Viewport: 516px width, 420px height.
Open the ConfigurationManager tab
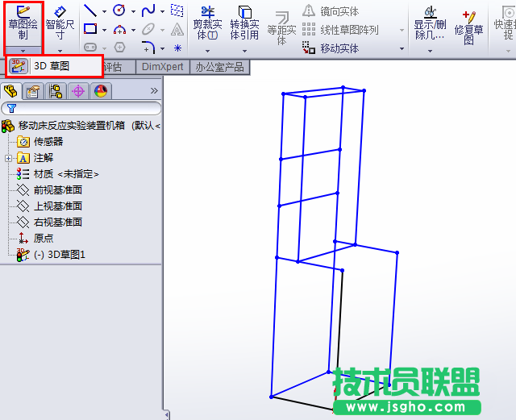(x=56, y=92)
